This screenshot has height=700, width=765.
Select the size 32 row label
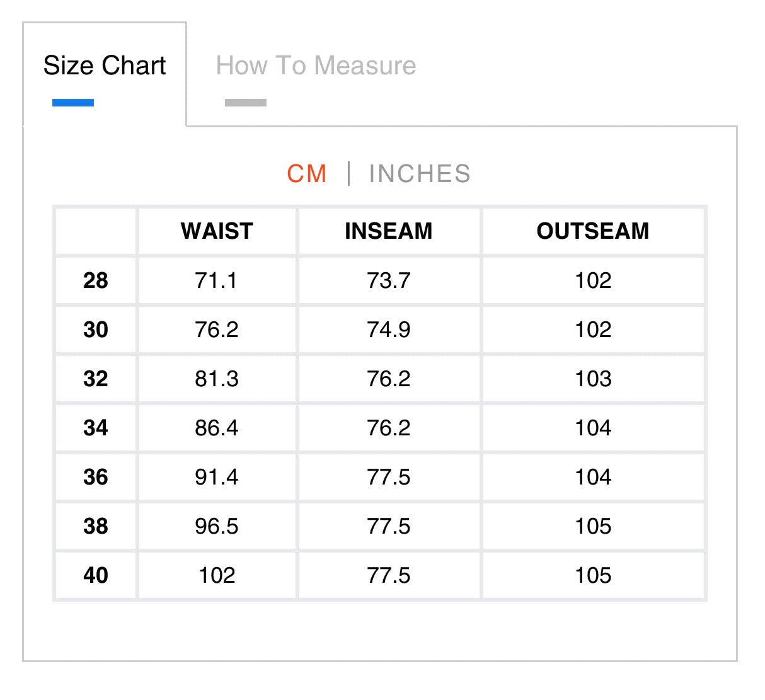96,379
